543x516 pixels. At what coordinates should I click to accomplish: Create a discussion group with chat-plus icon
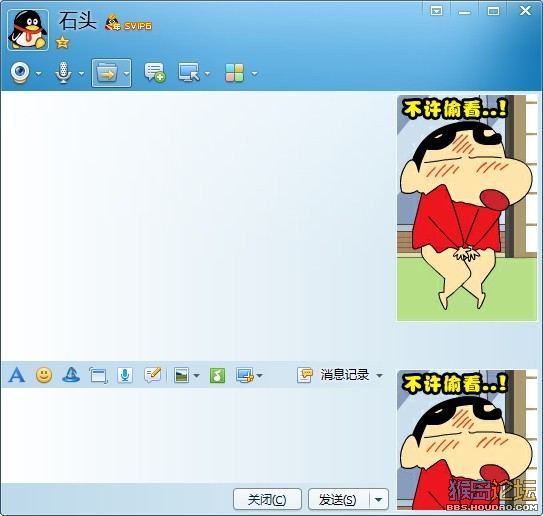coord(154,72)
